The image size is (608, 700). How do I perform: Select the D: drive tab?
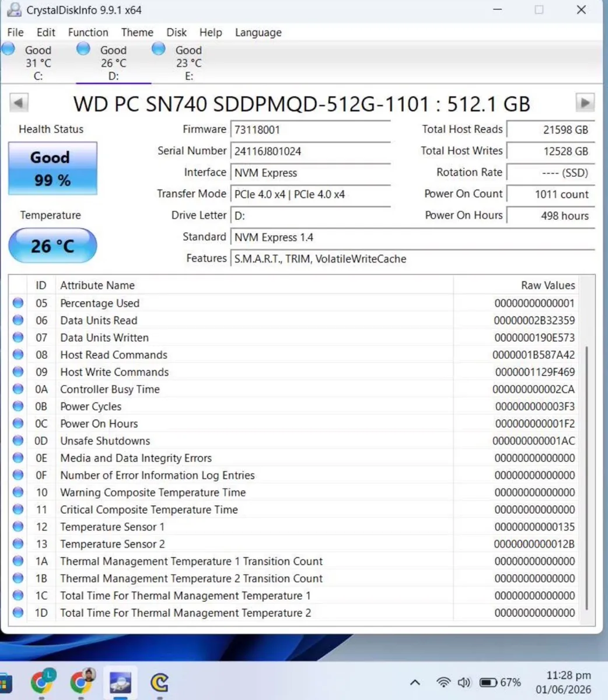113,62
